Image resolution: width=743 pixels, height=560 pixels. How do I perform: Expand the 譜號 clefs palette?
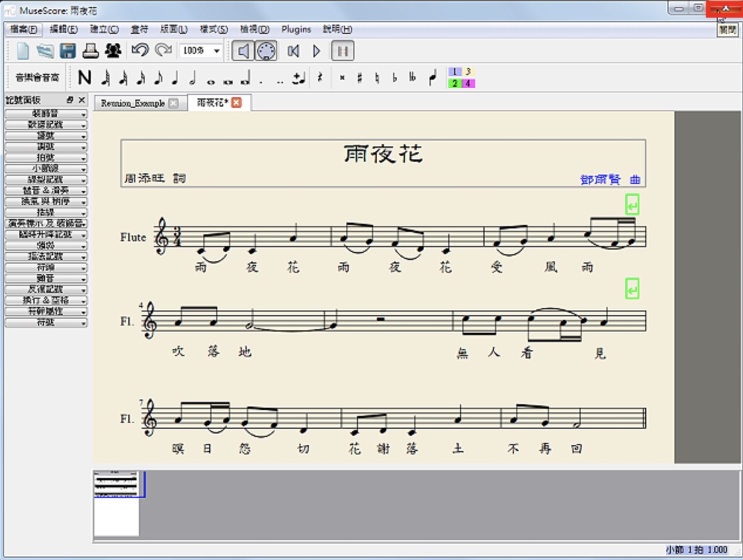46,135
